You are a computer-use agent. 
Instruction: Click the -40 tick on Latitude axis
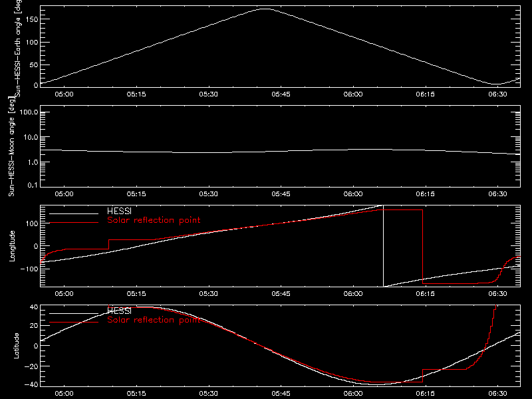pyautogui.click(x=31, y=385)
